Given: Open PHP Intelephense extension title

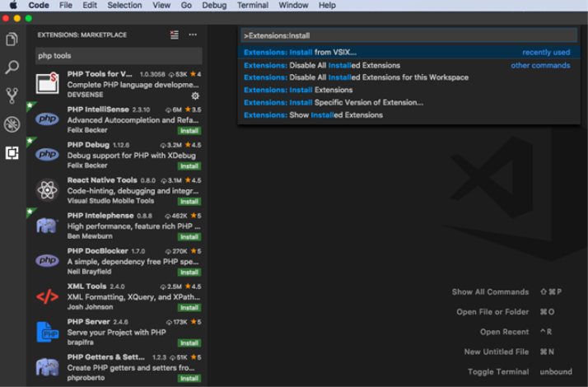Looking at the screenshot, I should [x=100, y=215].
